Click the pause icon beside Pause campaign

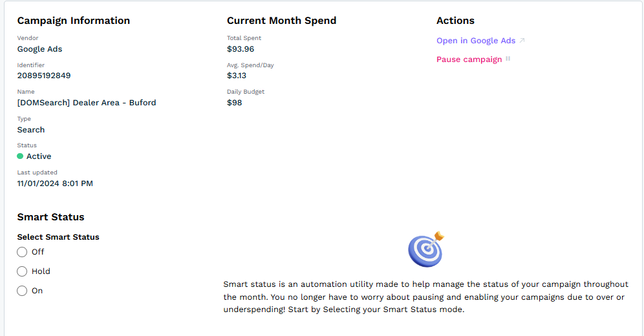click(508, 59)
